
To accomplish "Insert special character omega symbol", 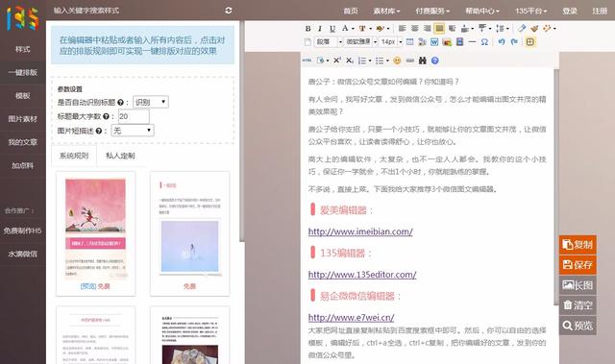I will click(484, 42).
